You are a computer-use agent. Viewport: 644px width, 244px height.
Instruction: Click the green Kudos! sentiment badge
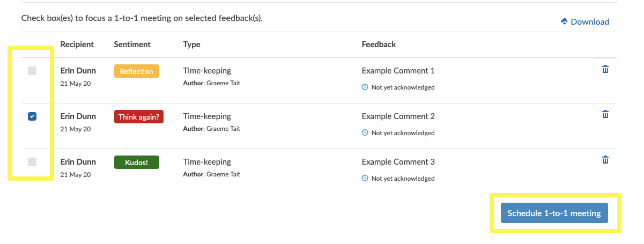[137, 162]
